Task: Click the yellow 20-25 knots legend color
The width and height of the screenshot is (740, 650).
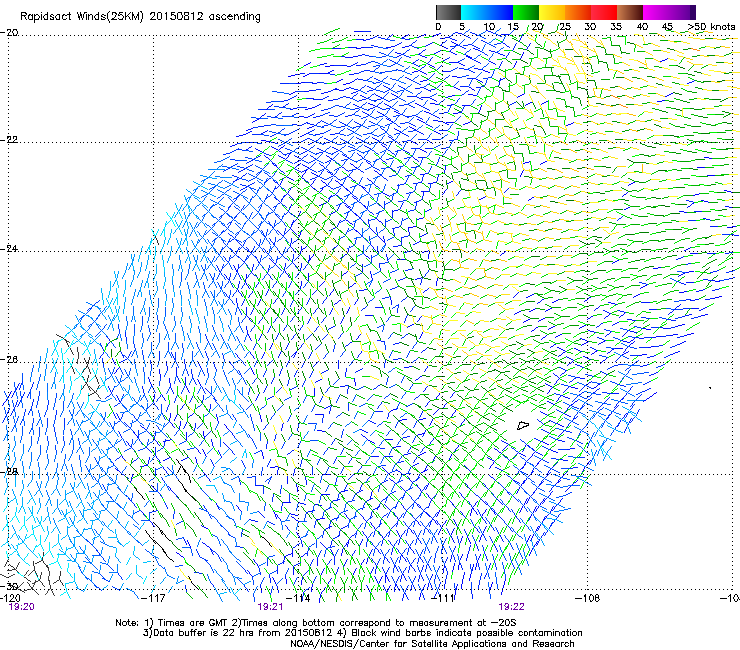Action: click(x=552, y=12)
